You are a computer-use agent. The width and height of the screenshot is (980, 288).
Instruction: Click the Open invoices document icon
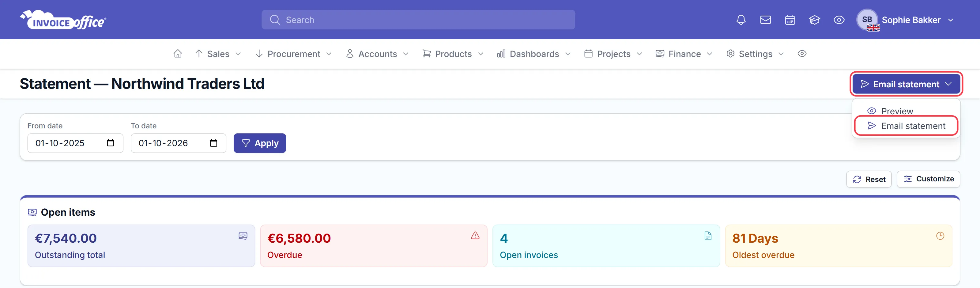pos(708,236)
